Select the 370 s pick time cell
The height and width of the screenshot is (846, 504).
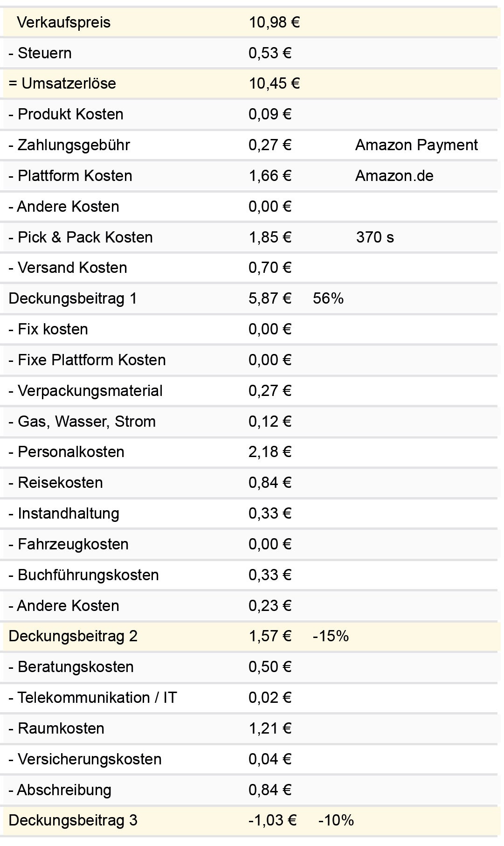point(375,237)
